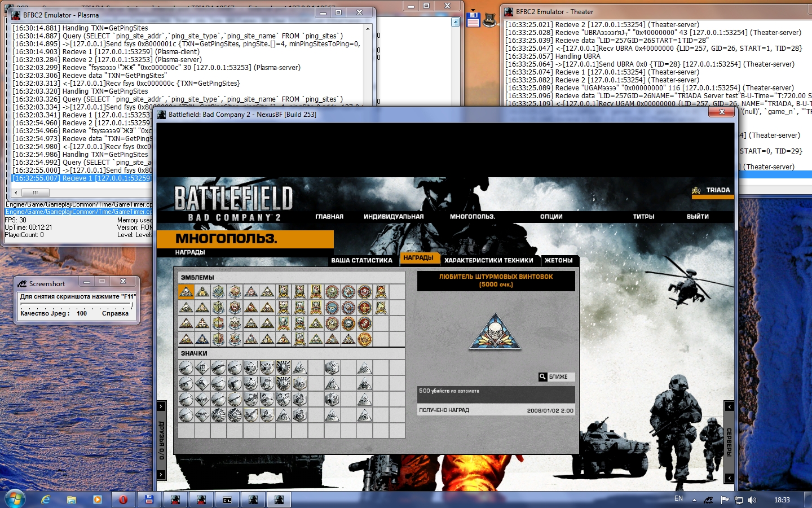Open ТИТРЫ credits menu item

click(x=643, y=216)
